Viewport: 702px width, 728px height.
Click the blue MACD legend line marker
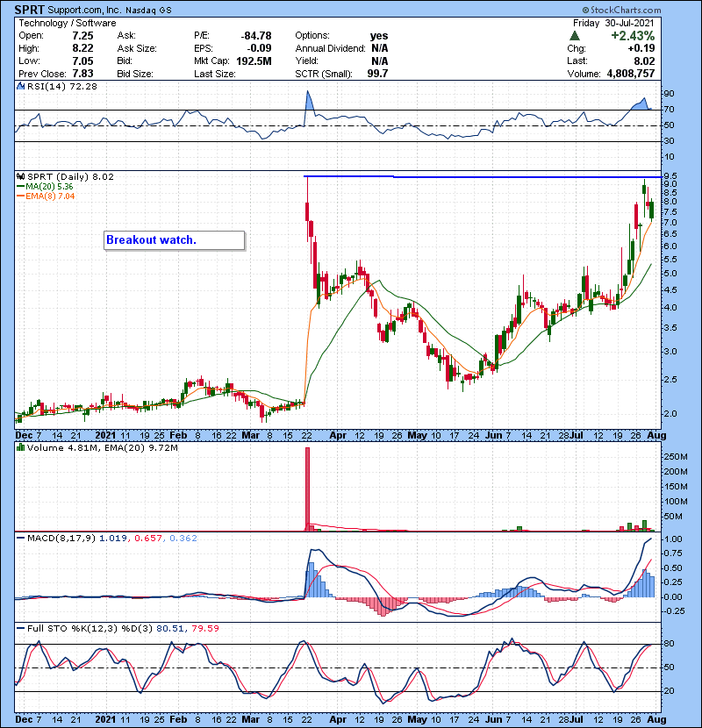21,539
